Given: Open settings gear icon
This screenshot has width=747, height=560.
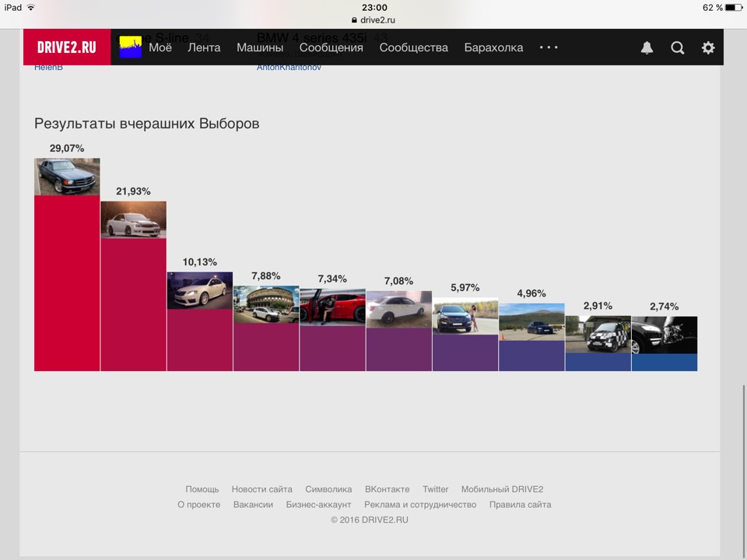Looking at the screenshot, I should click(x=708, y=47).
